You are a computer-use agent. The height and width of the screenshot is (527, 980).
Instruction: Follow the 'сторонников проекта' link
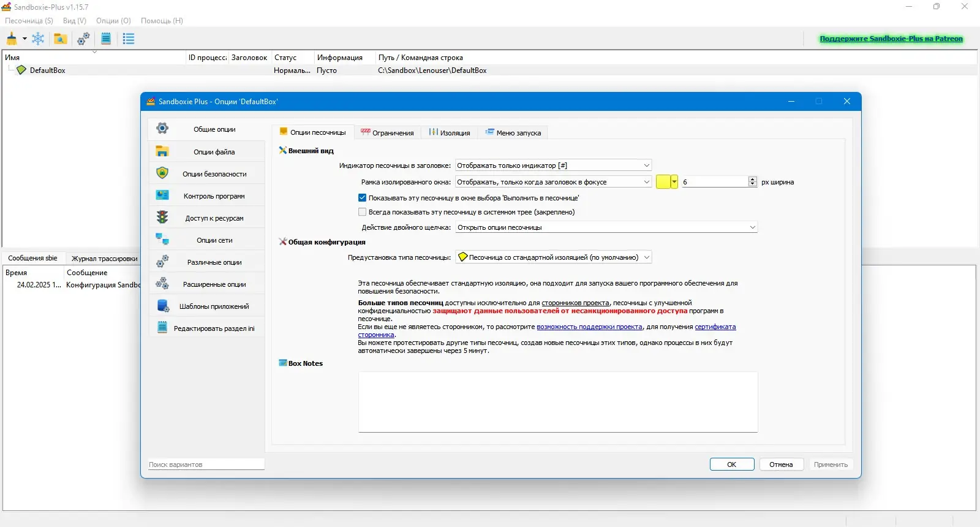575,303
